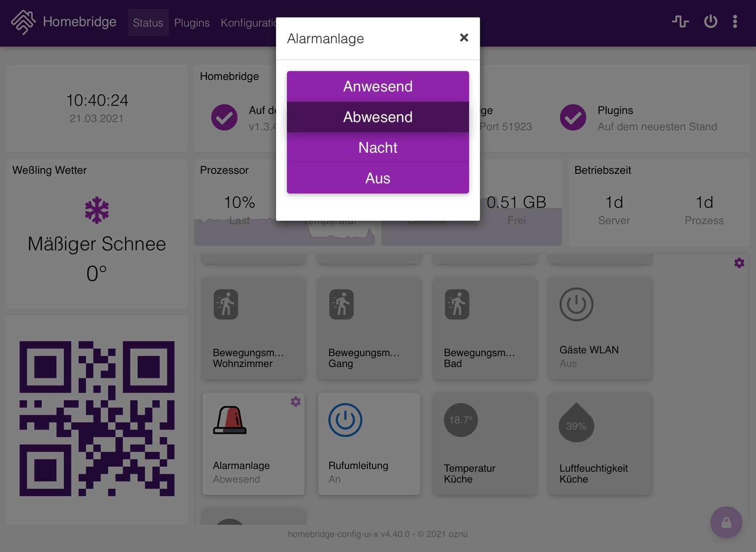This screenshot has width=756, height=552.
Task: Open Bewegungsmelder Wohnzimmer tile
Action: [x=253, y=328]
